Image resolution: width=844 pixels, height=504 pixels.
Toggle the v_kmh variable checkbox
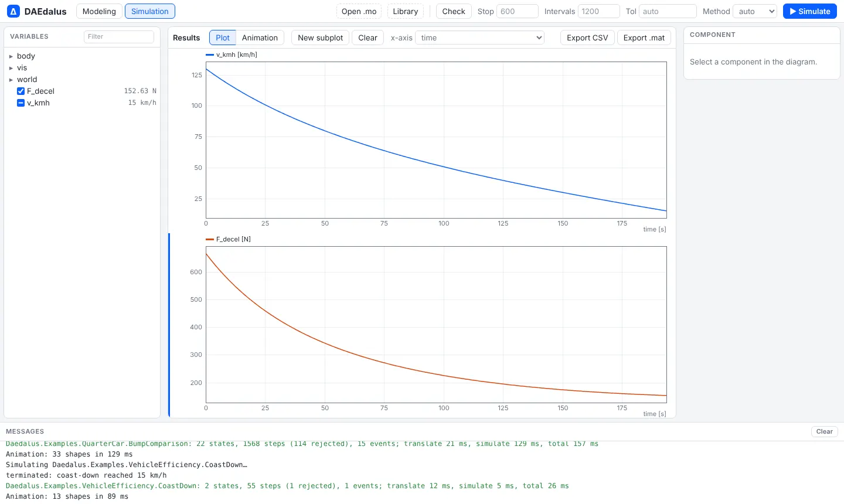(x=21, y=103)
